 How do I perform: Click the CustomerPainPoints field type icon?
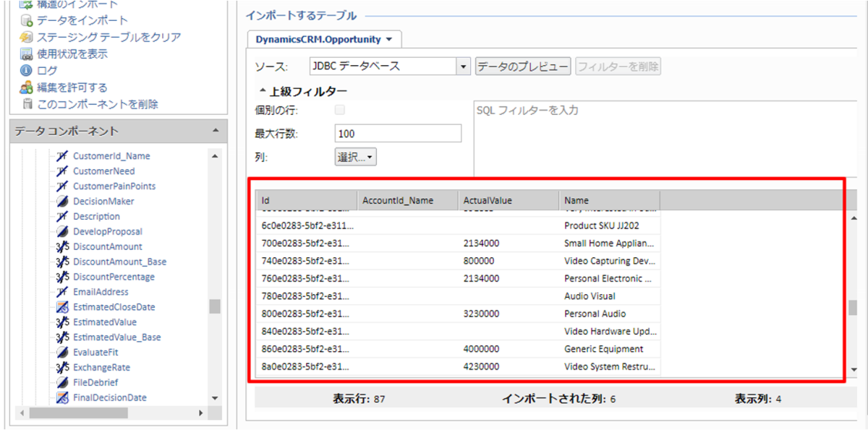click(62, 186)
